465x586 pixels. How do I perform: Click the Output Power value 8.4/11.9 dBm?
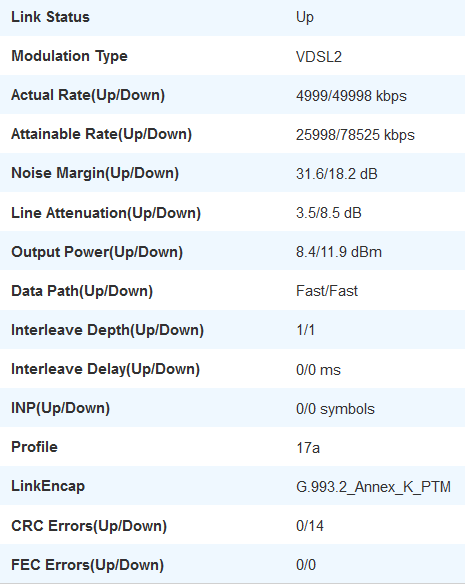pyautogui.click(x=339, y=252)
